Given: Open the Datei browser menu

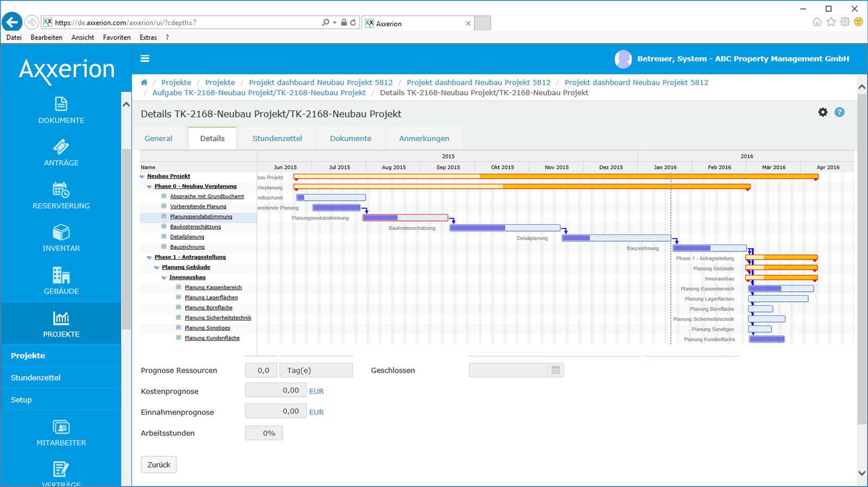Looking at the screenshot, I should tap(14, 37).
